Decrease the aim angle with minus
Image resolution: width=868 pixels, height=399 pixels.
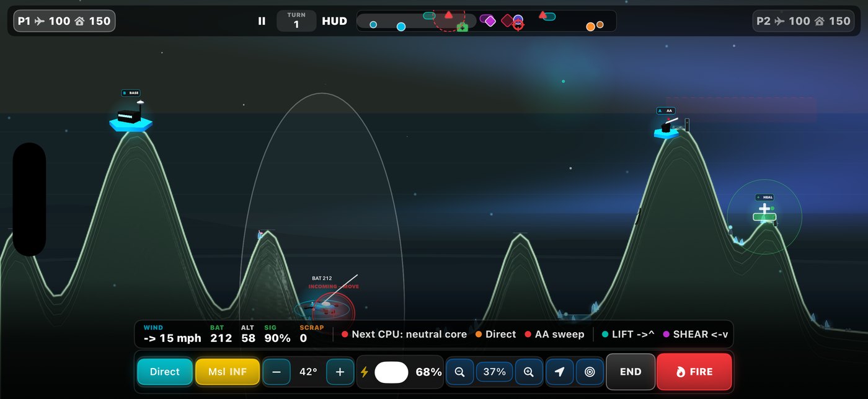coord(277,372)
